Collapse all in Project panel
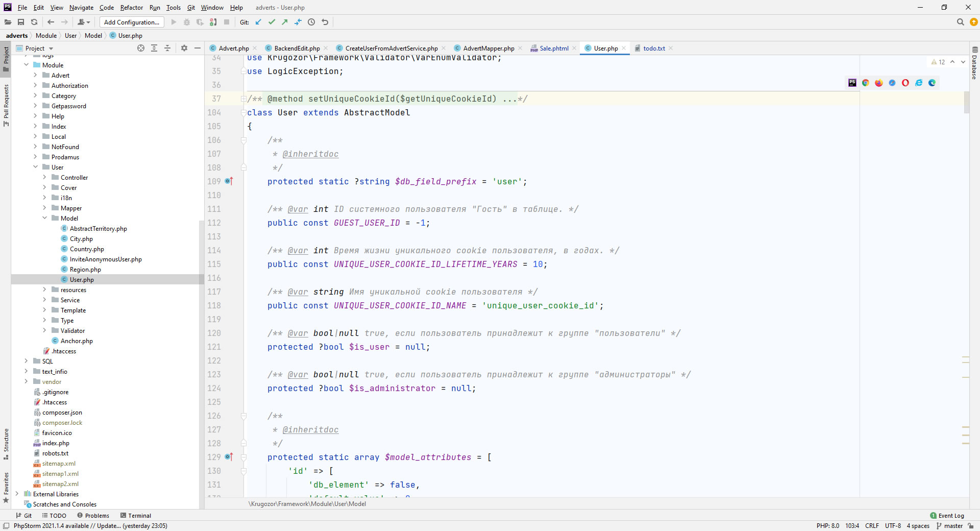 tap(167, 48)
